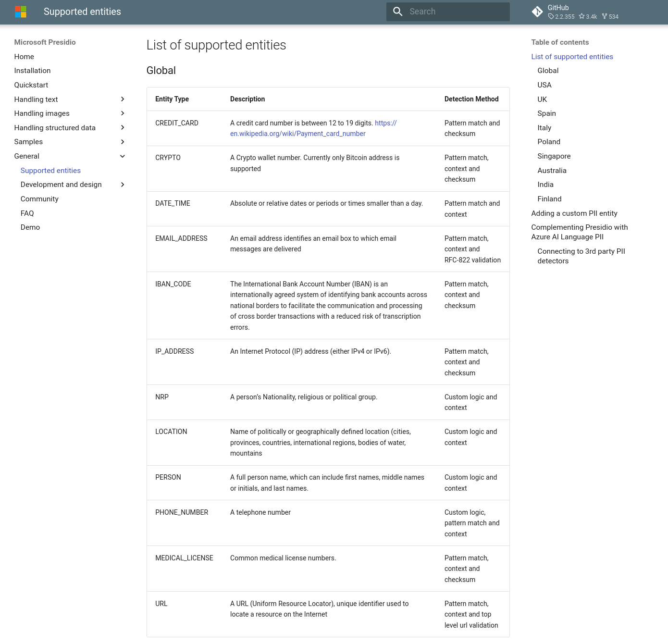
Task: Open the Quickstart page
Action: (x=31, y=85)
